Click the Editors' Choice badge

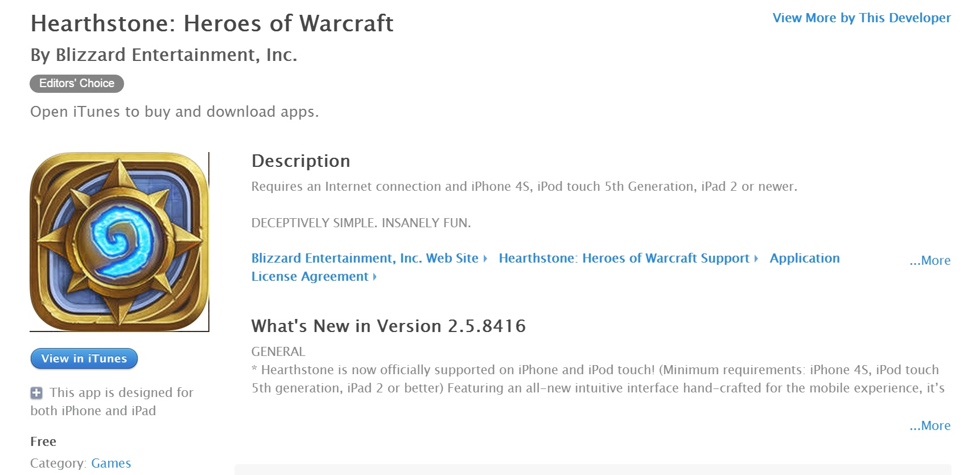pos(77,83)
